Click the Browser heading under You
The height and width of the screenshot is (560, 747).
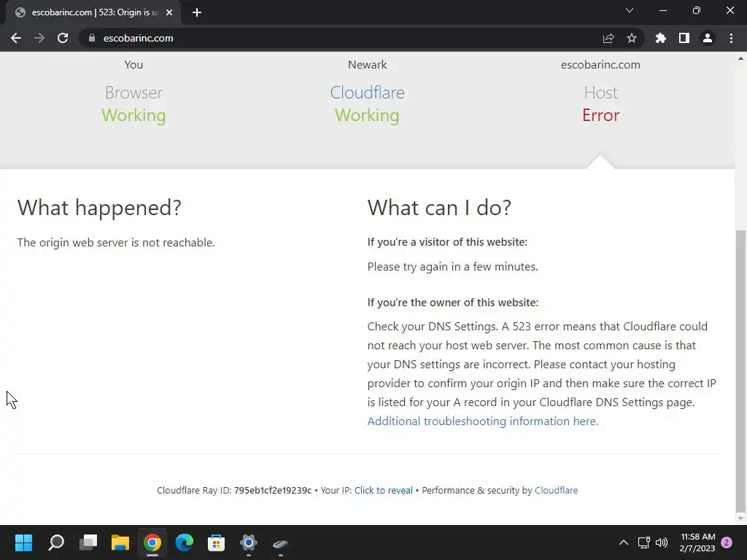[x=134, y=93]
